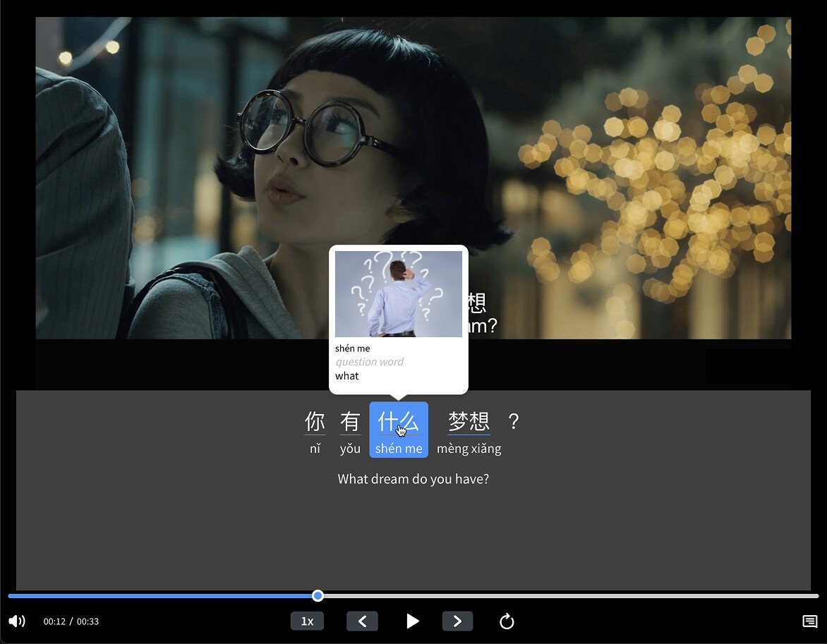Viewport: 827px width, 644px height.
Task: Replay the current sentence with the loop icon
Action: coord(507,621)
